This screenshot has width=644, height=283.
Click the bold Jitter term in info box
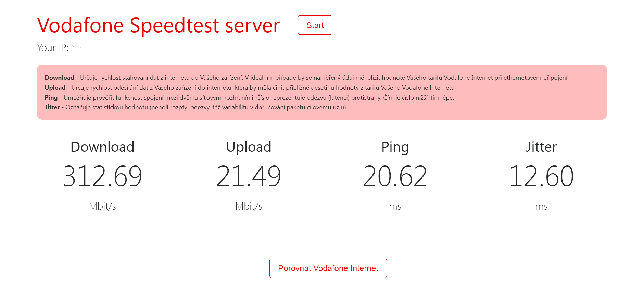pyautogui.click(x=52, y=107)
